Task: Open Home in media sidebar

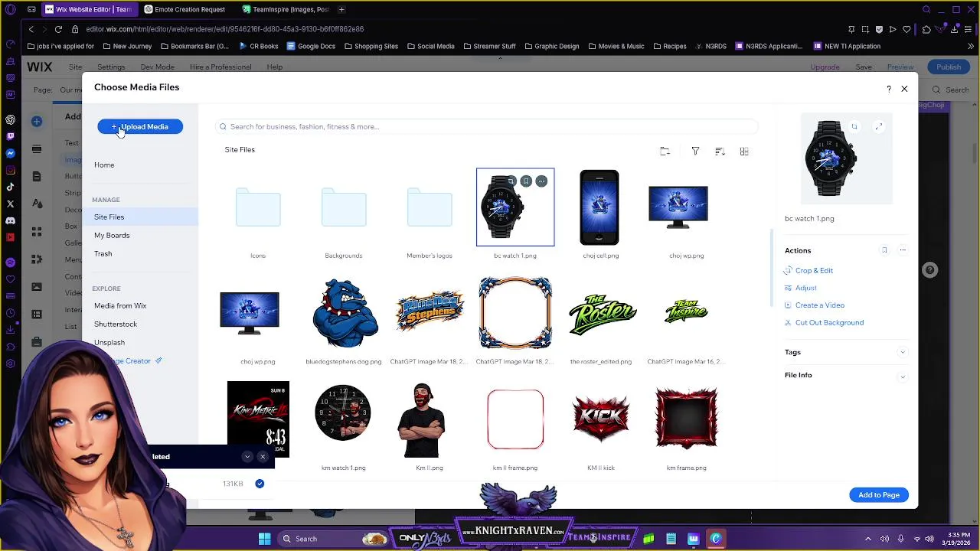Action: click(x=104, y=165)
